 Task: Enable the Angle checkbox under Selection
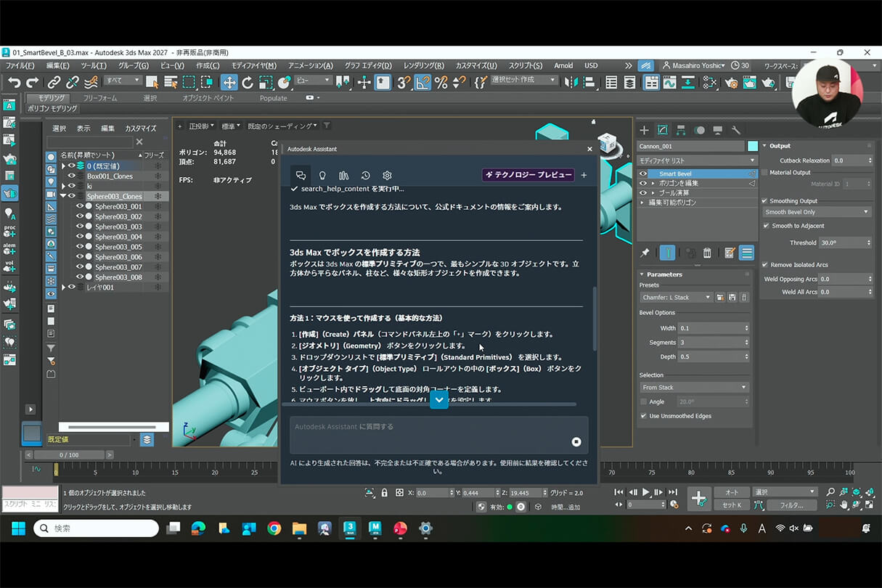click(643, 401)
